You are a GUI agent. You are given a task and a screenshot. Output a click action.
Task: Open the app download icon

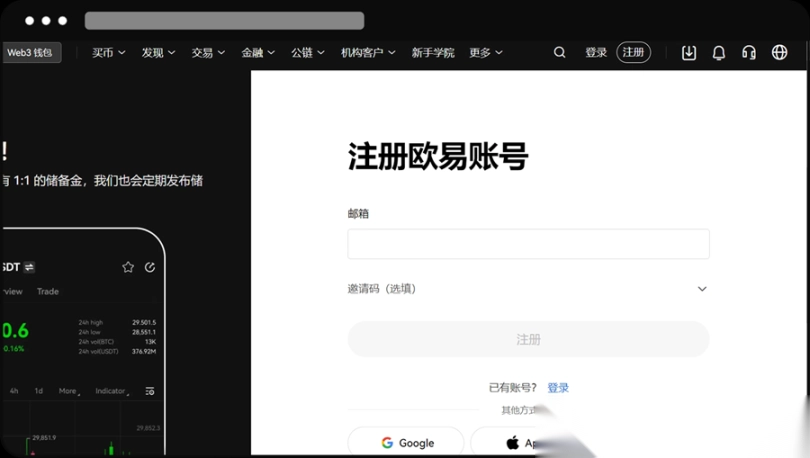point(689,53)
